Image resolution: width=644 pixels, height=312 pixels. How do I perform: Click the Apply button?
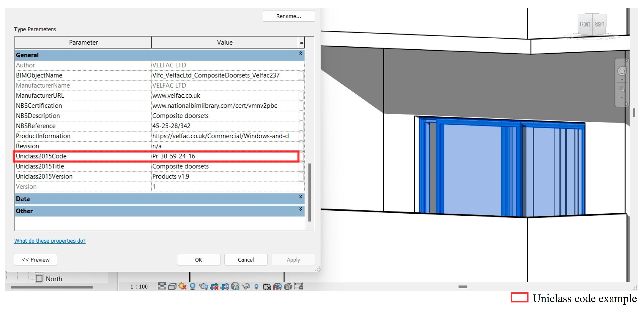point(293,260)
